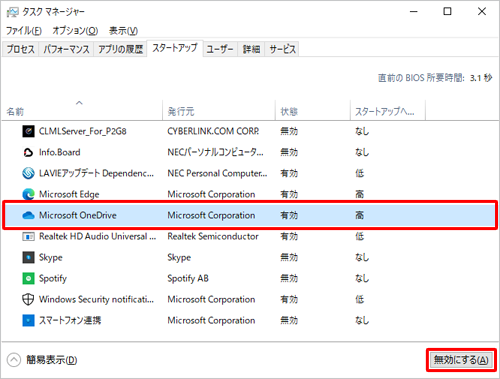Maximize the Task Manager window
This screenshot has width=500, height=379.
click(x=447, y=12)
